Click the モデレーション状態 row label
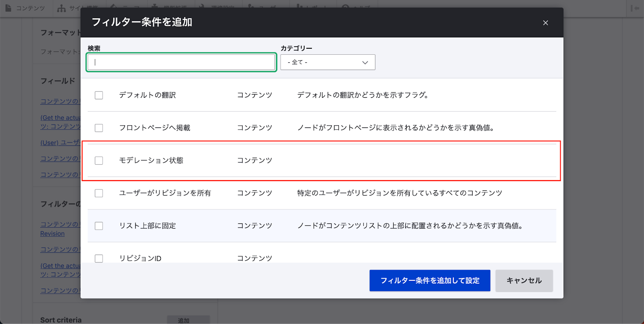644x324 pixels. point(151,161)
